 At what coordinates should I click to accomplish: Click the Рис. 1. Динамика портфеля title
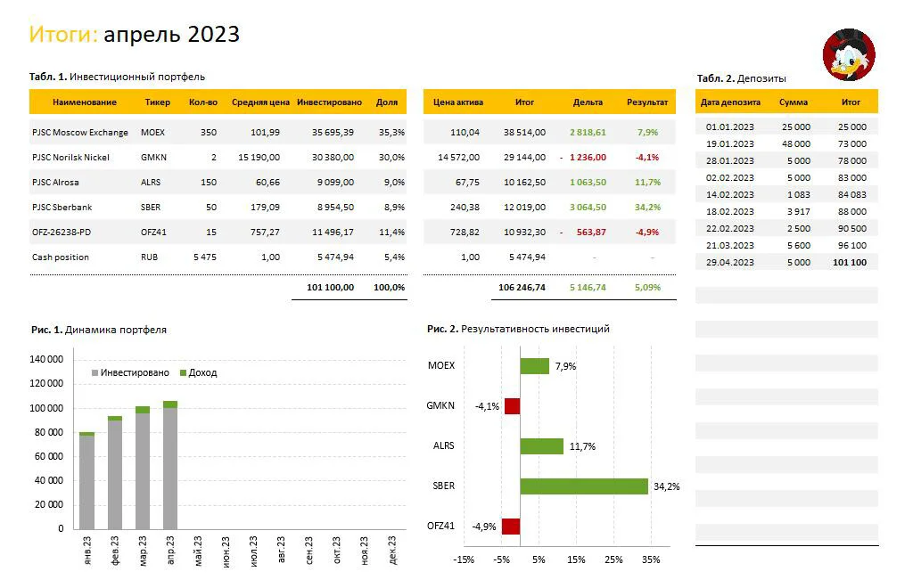99,330
